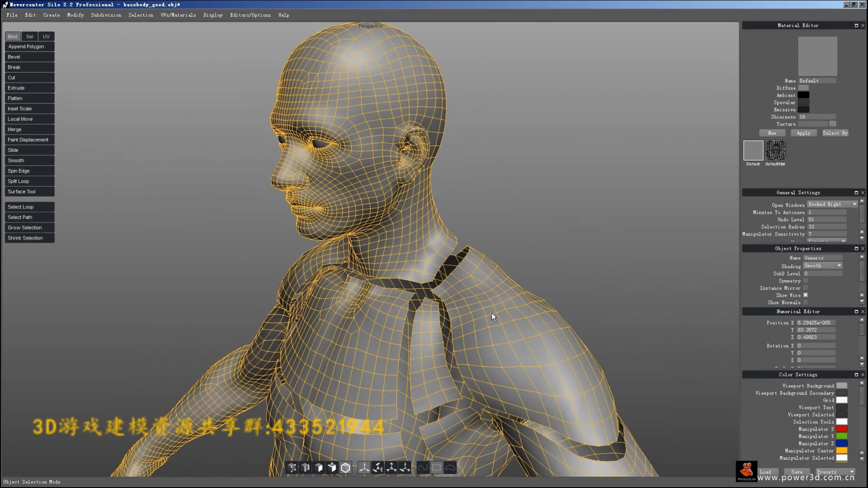
Task: Activate object selection mode icon
Action: pyautogui.click(x=345, y=468)
